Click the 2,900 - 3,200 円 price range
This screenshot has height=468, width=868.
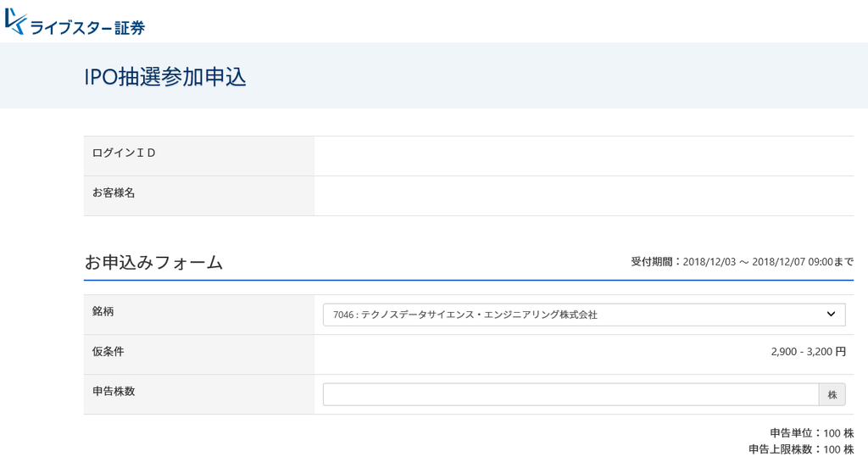(808, 351)
